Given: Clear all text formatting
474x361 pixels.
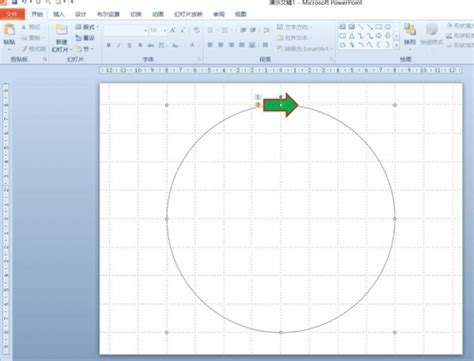Looking at the screenshot, I should [197, 30].
